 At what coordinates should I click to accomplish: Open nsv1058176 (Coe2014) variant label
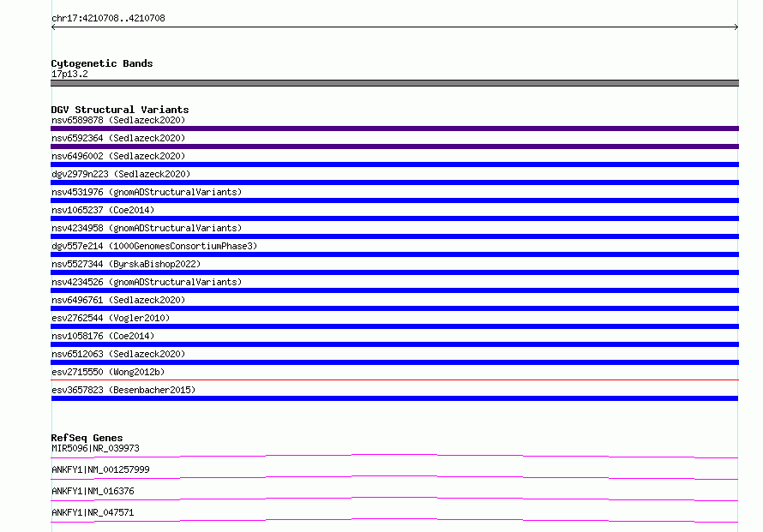click(103, 336)
